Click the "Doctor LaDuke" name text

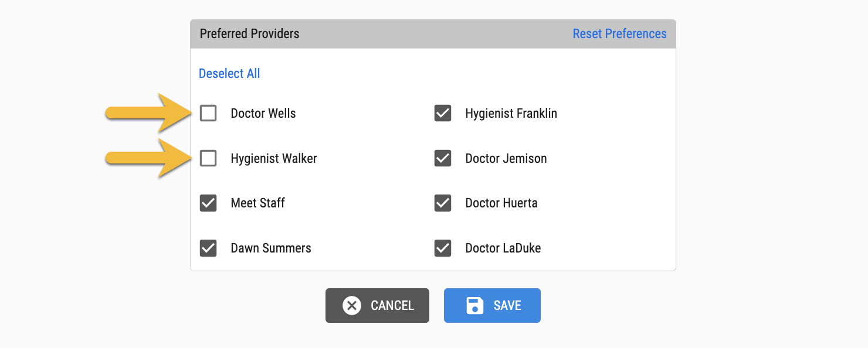coord(503,248)
